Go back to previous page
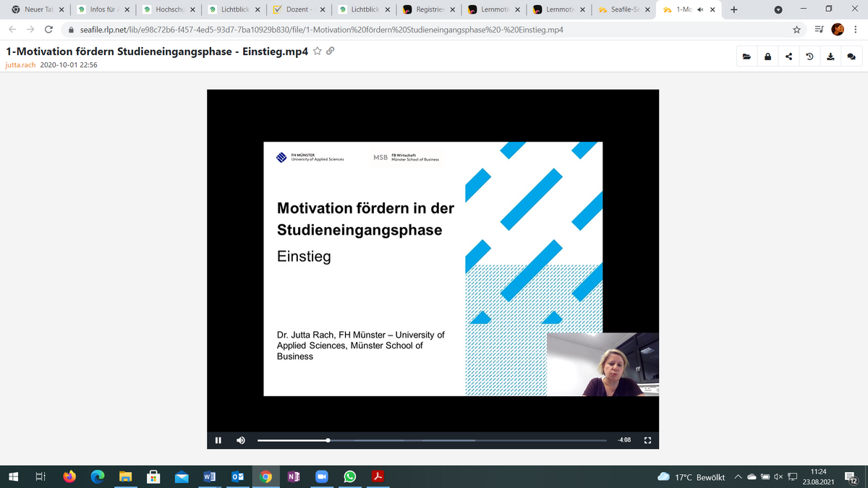Viewport: 868px width, 488px height. point(12,30)
